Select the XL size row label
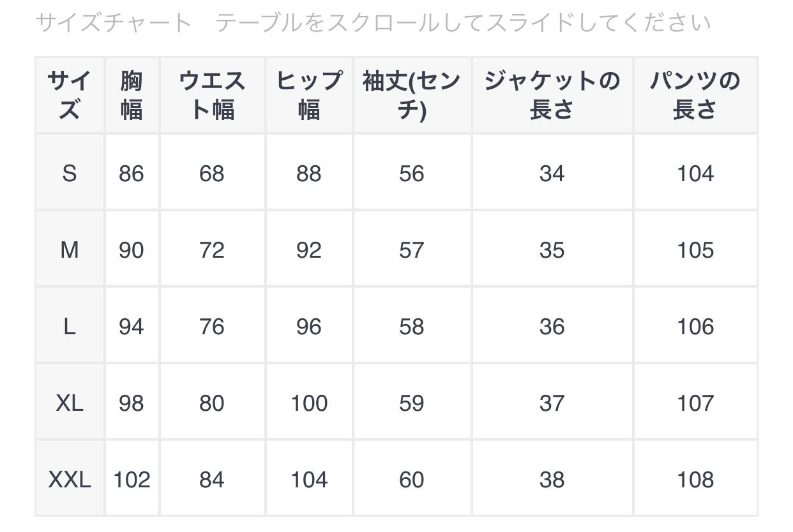This screenshot has height=532, width=793. tap(70, 403)
